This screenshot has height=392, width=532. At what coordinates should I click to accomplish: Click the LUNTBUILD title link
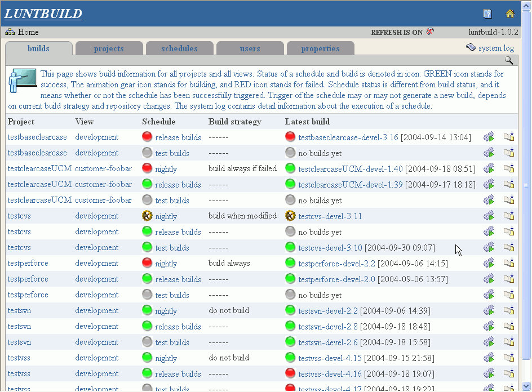coord(43,14)
